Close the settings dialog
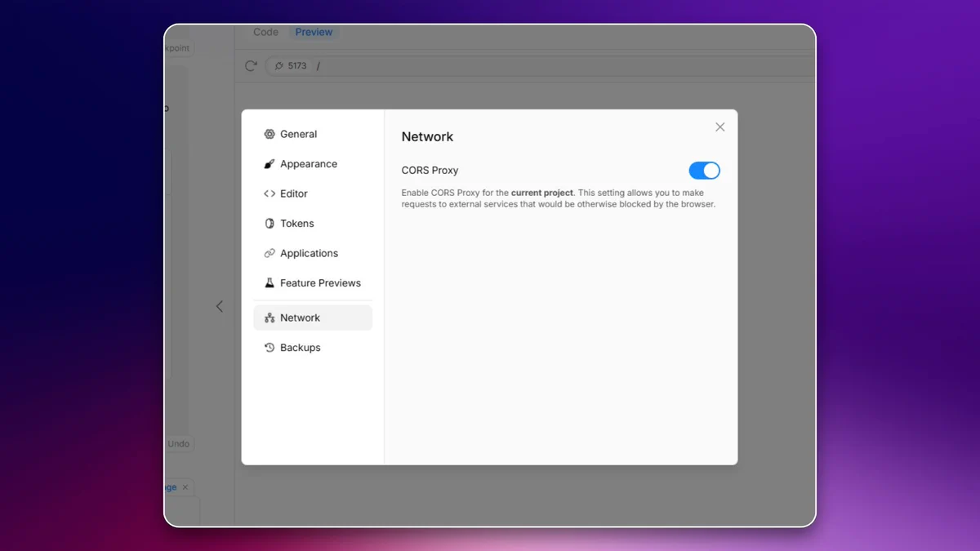The width and height of the screenshot is (980, 551). click(719, 127)
